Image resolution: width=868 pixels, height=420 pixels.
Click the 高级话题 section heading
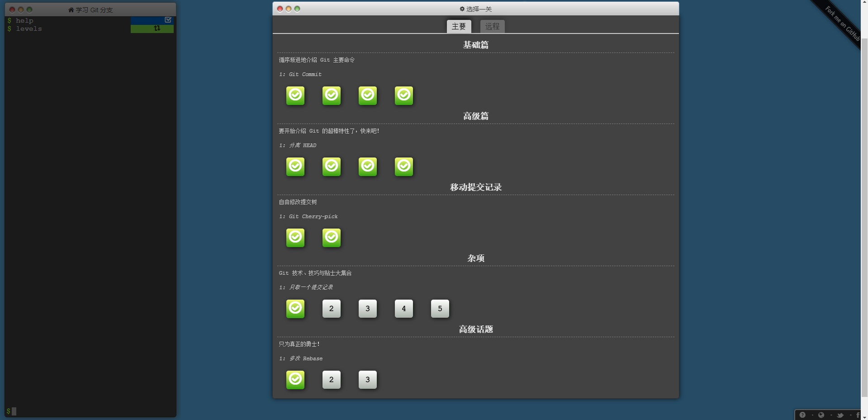tap(475, 329)
